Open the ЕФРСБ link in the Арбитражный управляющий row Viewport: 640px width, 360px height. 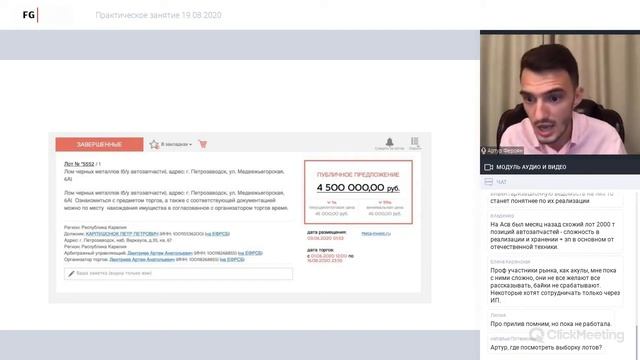coord(250,253)
